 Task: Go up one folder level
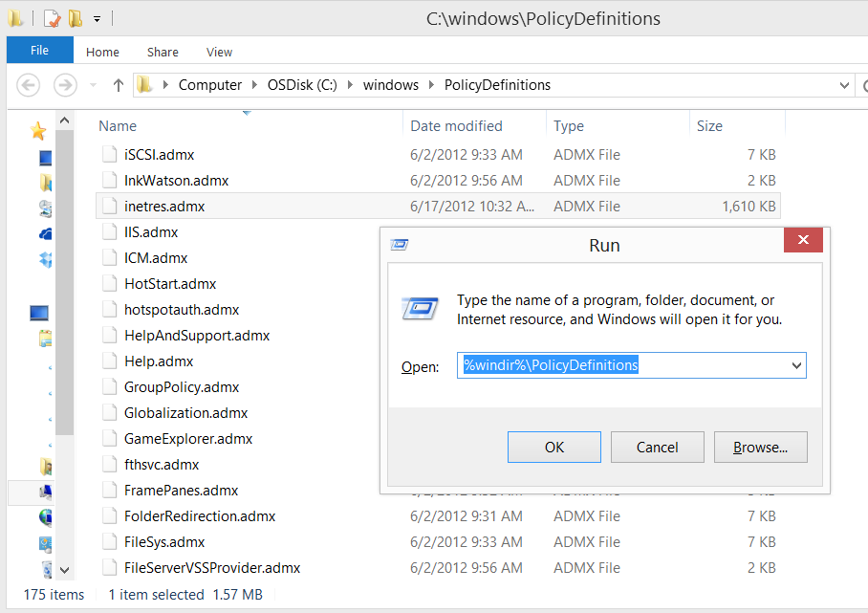tap(118, 85)
